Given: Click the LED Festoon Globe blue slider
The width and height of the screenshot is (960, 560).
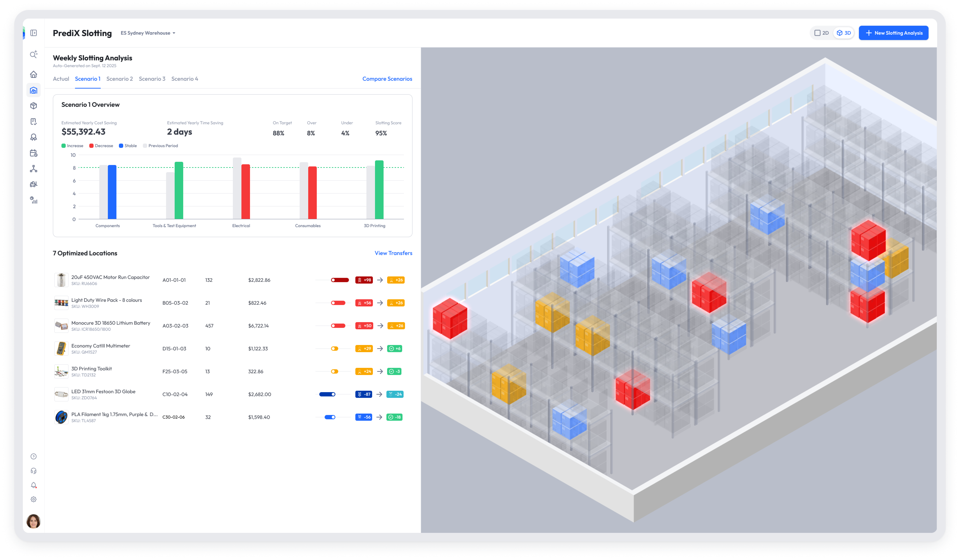Looking at the screenshot, I should point(327,394).
